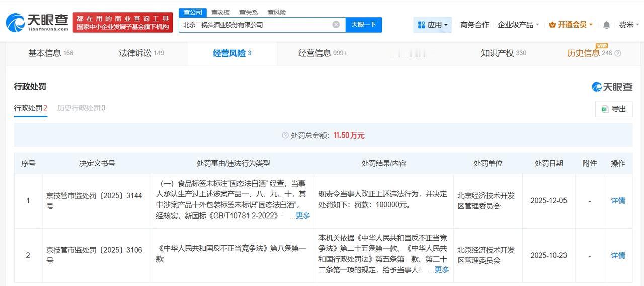Screen dimensions: 644x286
Task: Open the 开通会员 membership dropdown
Action: (x=571, y=25)
